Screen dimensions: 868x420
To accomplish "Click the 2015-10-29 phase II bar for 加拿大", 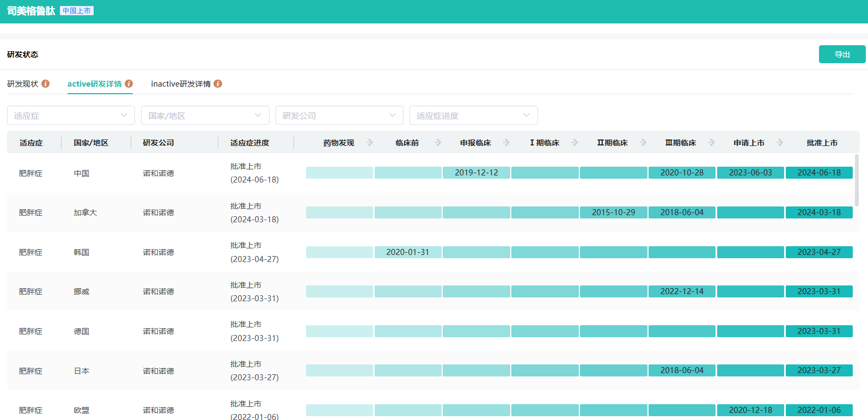I will [x=613, y=212].
